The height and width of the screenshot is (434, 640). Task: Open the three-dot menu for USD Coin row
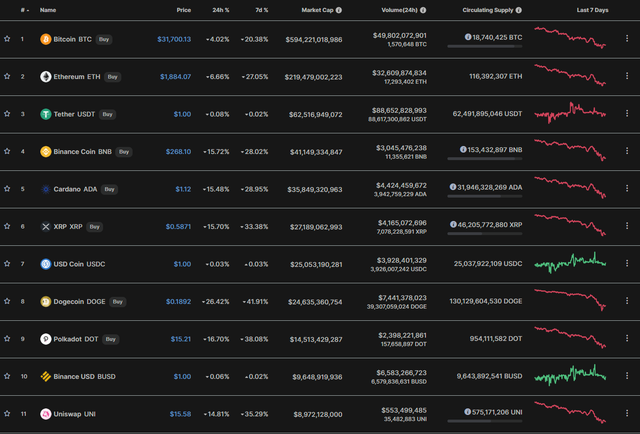pyautogui.click(x=627, y=263)
